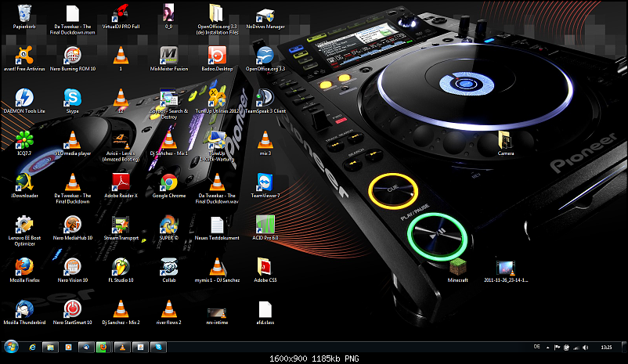
Task: Select the Minecraft desktop icon
Action: tap(457, 266)
